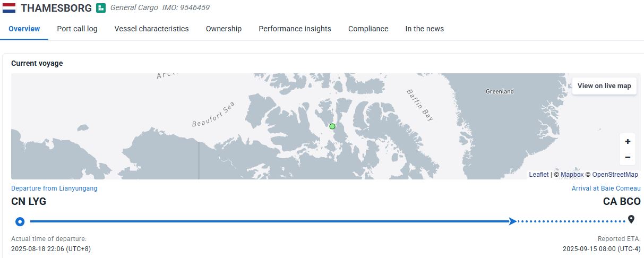The height and width of the screenshot is (258, 644).
Task: Zoom in the map with plus button
Action: 628,141
